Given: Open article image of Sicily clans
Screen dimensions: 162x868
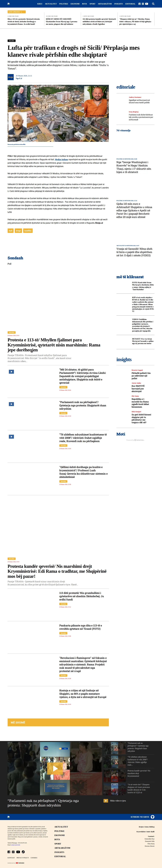Looking at the screenshot, I should pos(58,113).
